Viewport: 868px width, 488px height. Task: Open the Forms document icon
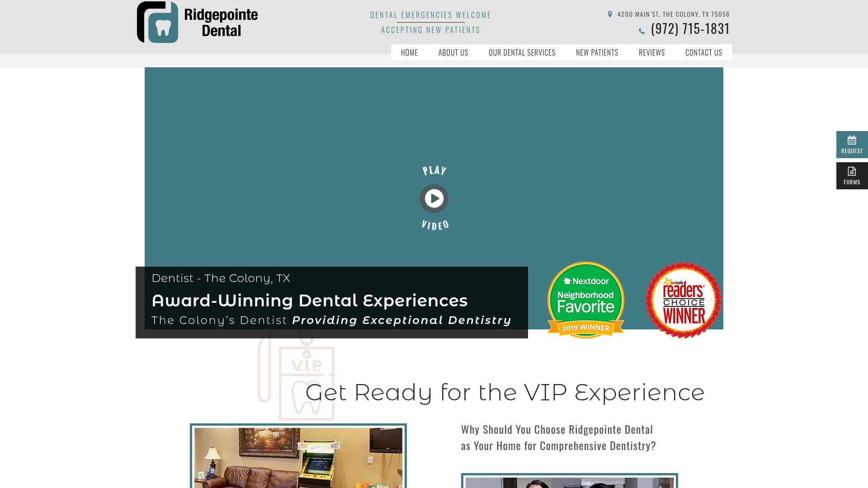coord(852,171)
